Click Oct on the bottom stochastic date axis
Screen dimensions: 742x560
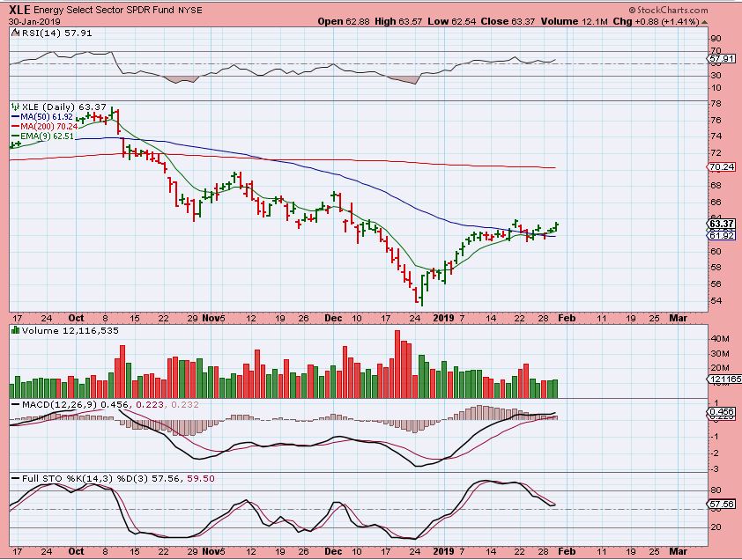click(76, 551)
